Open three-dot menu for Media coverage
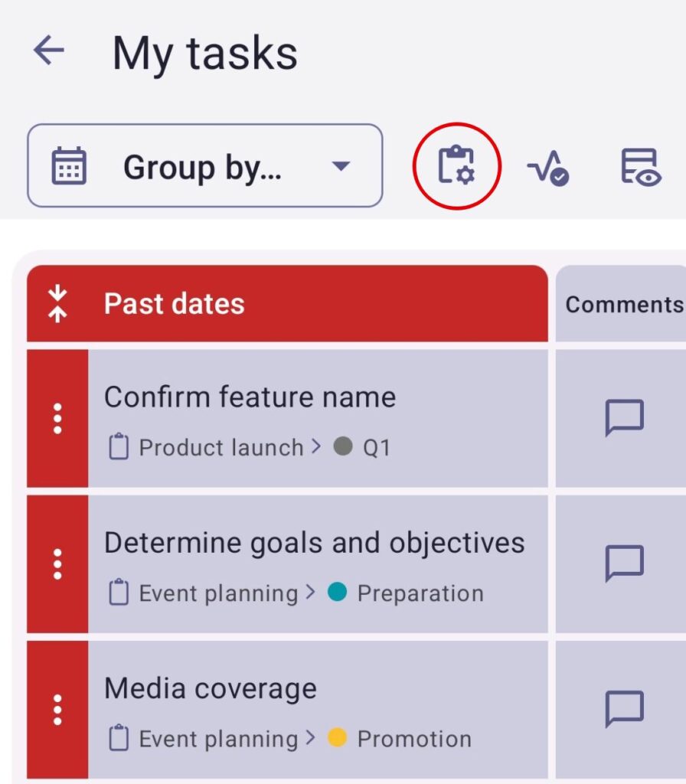The image size is (686, 784). (57, 710)
